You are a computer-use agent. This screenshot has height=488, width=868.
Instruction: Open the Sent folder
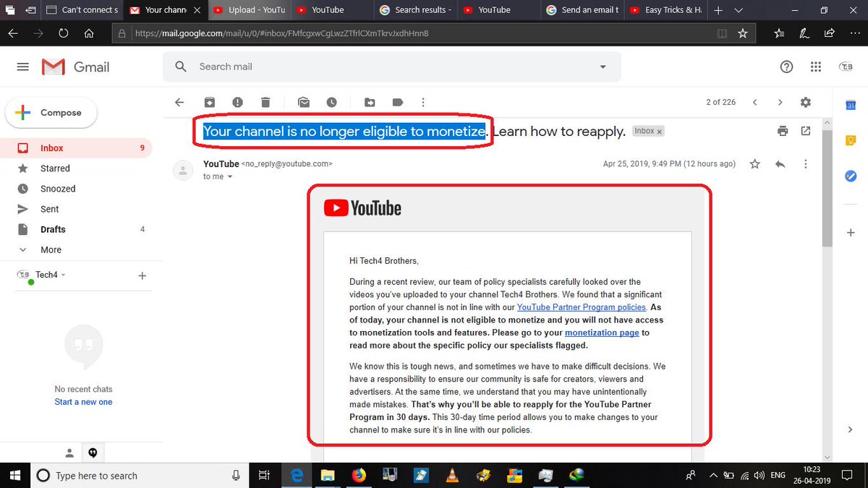(x=76, y=208)
